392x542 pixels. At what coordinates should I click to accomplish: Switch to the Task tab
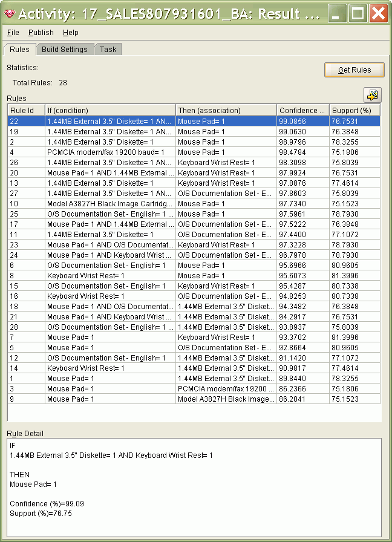point(108,50)
